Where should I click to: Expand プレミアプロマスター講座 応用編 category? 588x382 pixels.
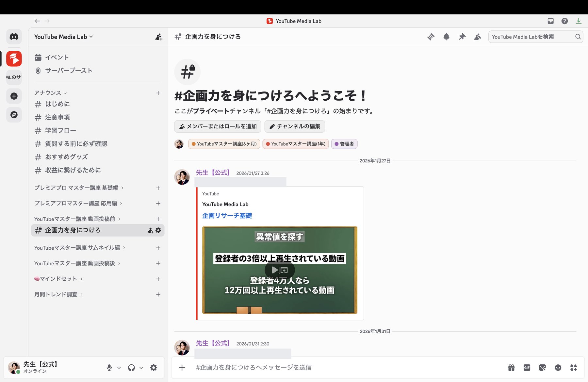[x=78, y=203]
